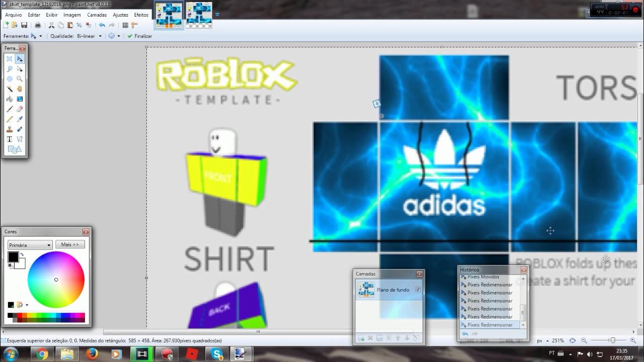The image size is (644, 362).
Task: Click the Save toolbar icon
Action: [24, 25]
